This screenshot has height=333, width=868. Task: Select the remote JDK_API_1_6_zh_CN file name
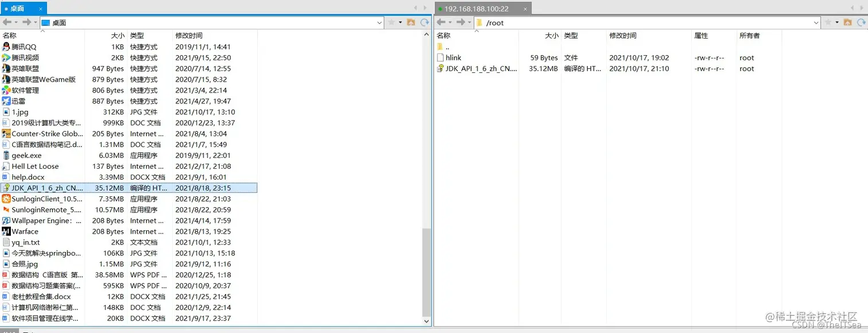[481, 69]
